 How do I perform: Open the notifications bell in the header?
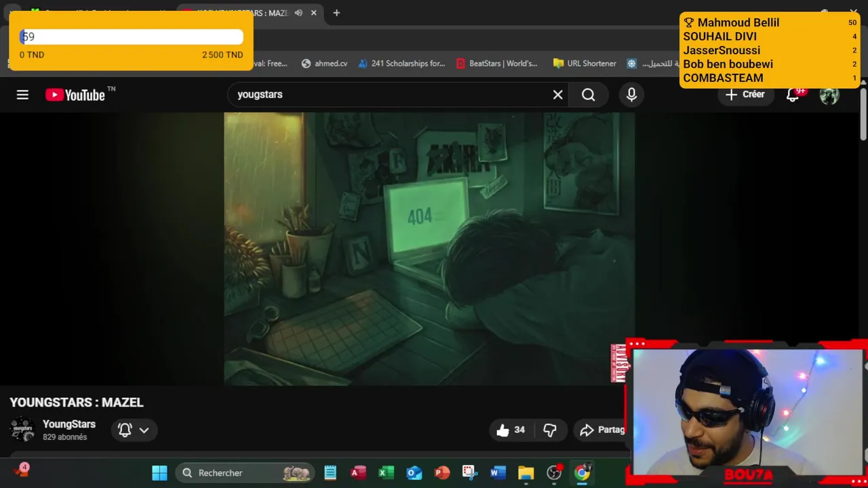793,95
